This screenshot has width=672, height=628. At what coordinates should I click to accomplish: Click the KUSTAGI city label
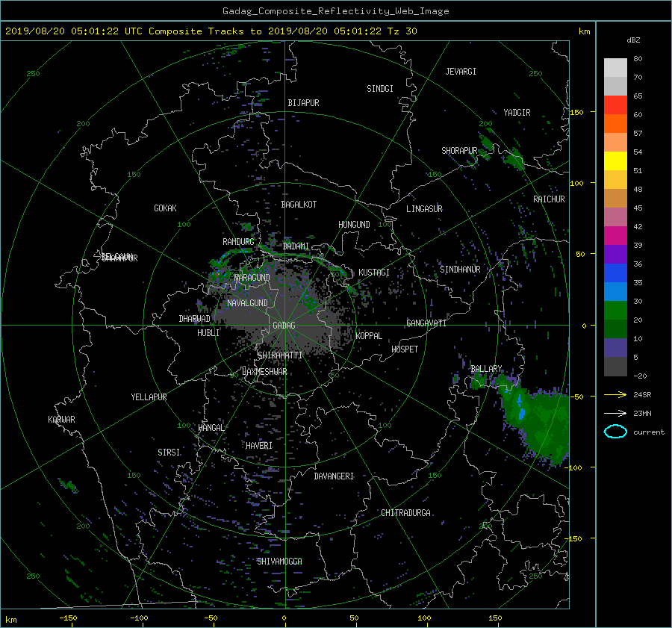tap(374, 273)
